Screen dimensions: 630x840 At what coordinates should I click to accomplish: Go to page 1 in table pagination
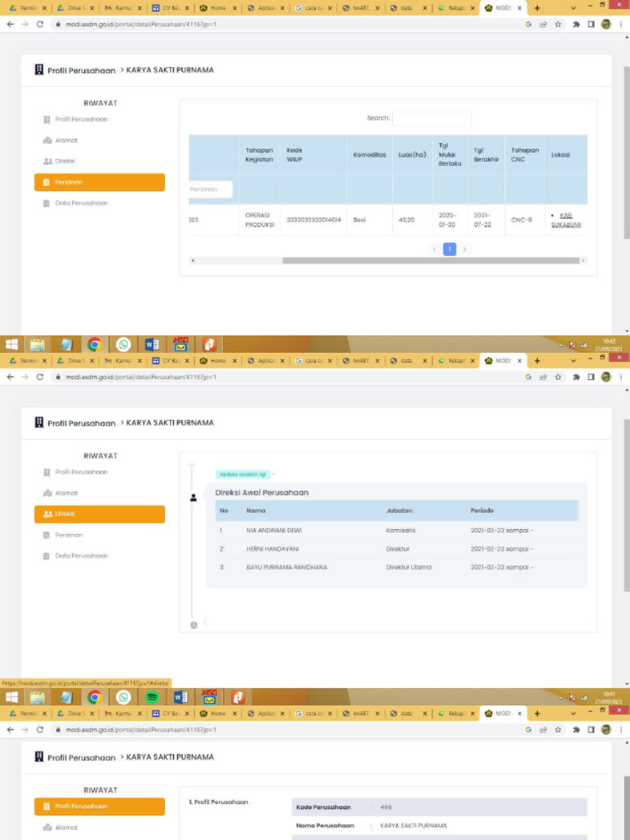450,249
